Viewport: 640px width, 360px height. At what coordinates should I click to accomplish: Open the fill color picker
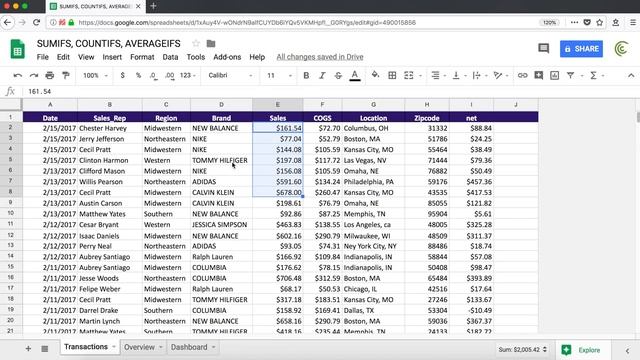pos(375,75)
